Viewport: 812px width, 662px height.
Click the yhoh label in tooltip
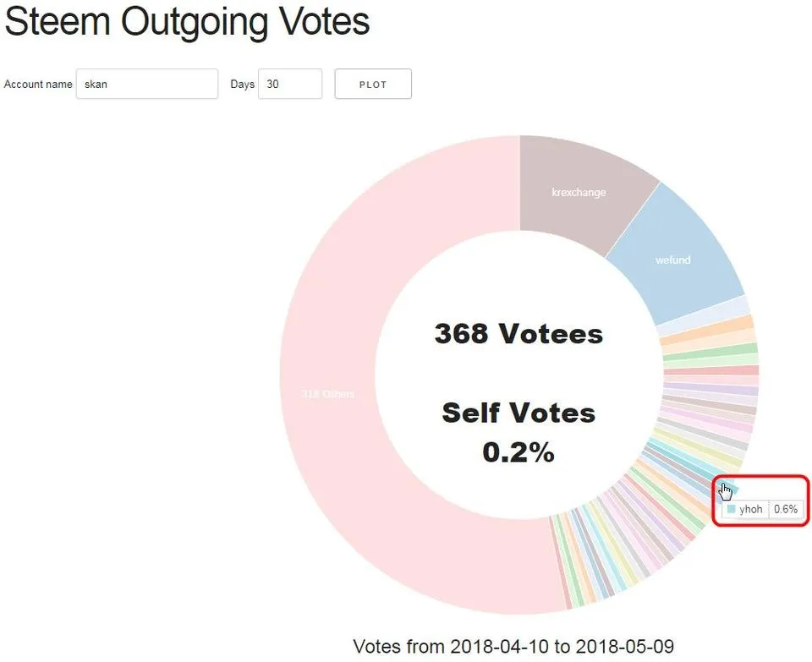(x=751, y=509)
